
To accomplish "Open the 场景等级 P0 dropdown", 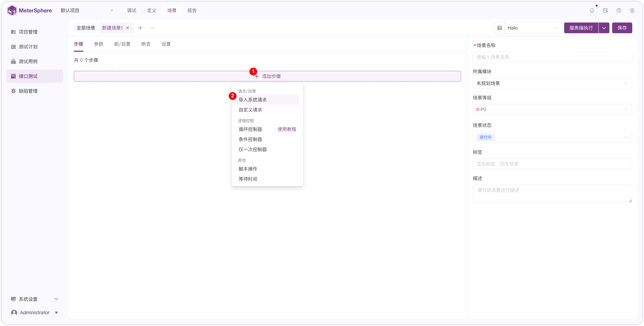I will click(552, 109).
